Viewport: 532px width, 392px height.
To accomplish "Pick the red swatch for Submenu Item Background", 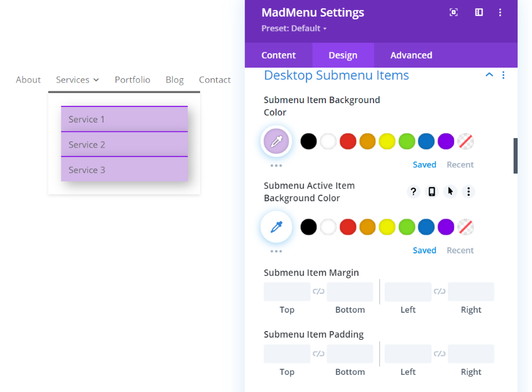I will (x=348, y=141).
